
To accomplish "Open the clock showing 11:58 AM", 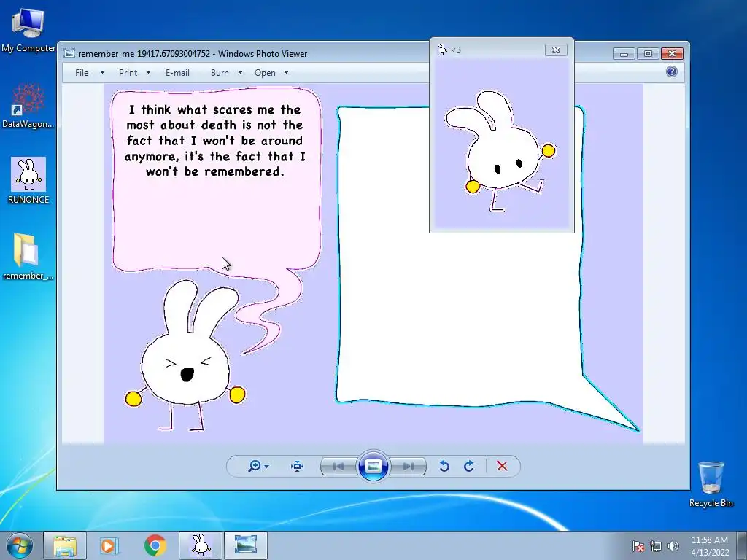I will pos(709,545).
